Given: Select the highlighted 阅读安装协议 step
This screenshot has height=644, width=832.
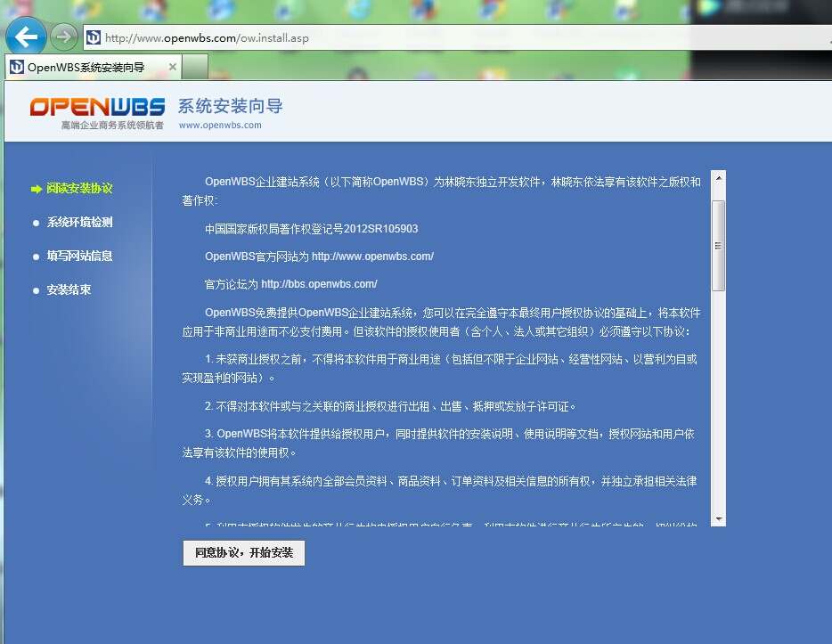Looking at the screenshot, I should [x=79, y=189].
